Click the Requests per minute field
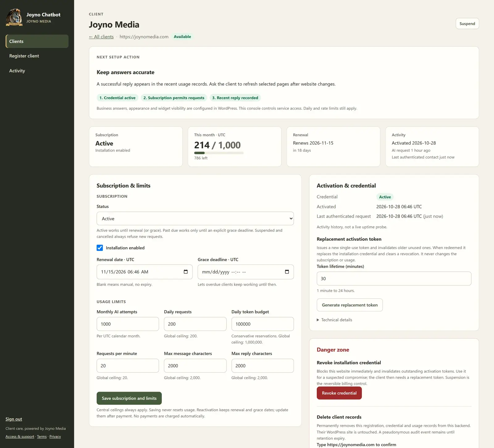 pos(128,366)
